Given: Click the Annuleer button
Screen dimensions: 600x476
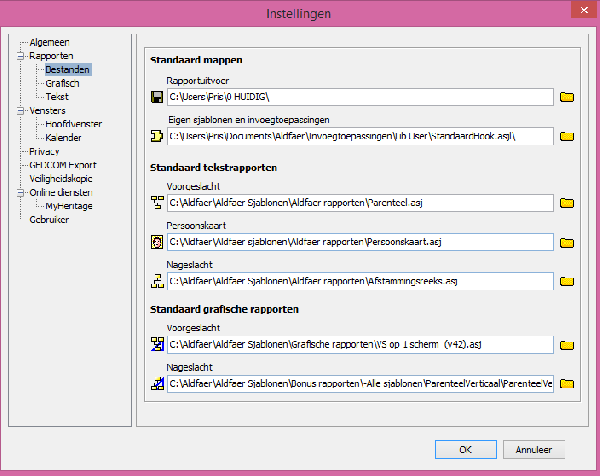Looking at the screenshot, I should pyautogui.click(x=534, y=448).
